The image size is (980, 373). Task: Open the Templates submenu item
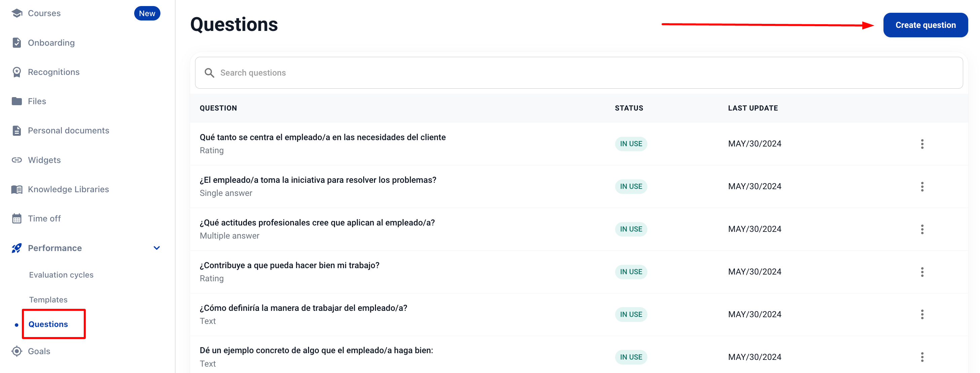click(x=48, y=300)
